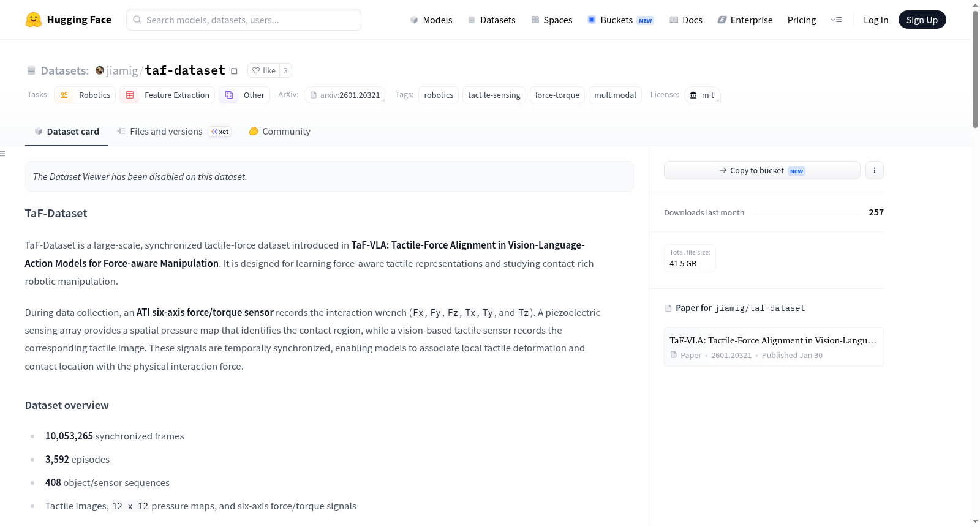The image size is (980, 527).
Task: View the like count 3
Action: [x=285, y=70]
